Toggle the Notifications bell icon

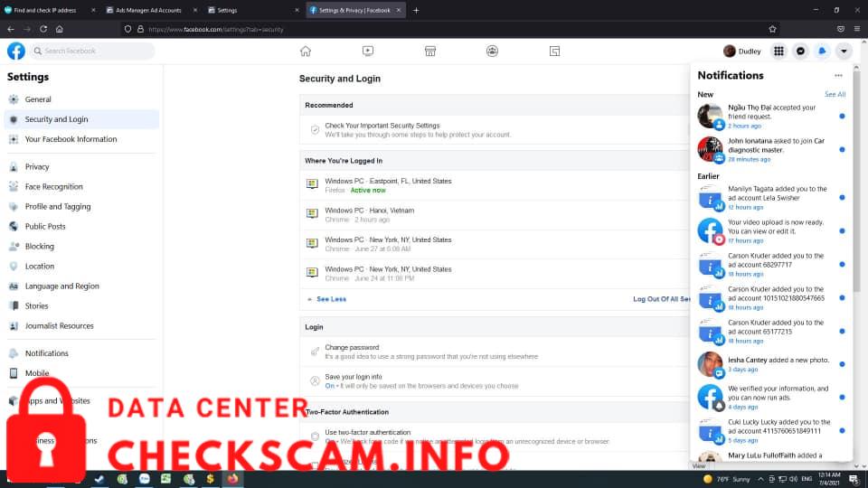click(822, 51)
